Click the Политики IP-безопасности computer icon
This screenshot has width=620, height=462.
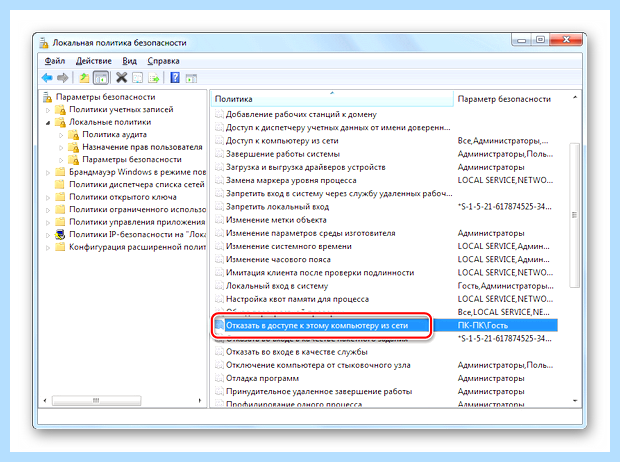click(x=60, y=235)
